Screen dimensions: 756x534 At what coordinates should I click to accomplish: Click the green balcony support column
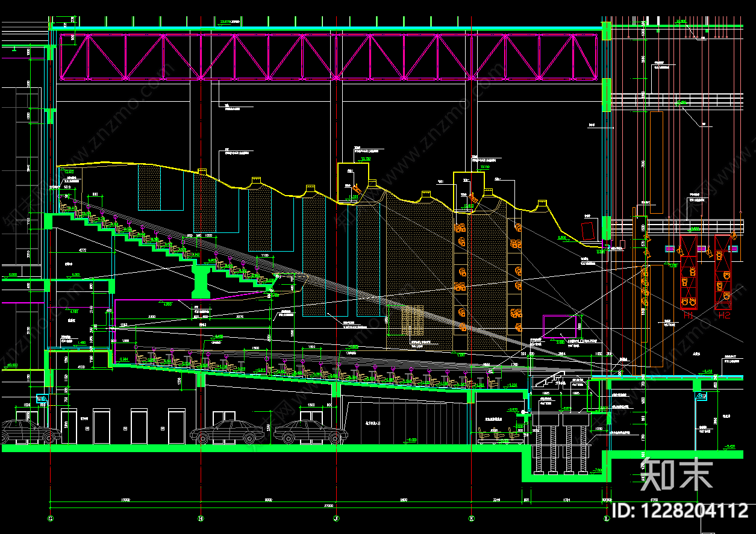[201, 281]
